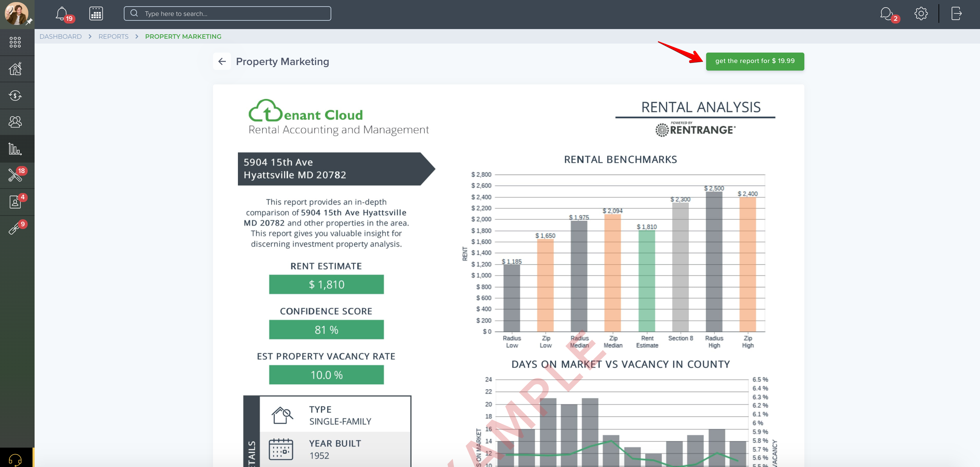980x467 pixels.
Task: Click the search input field
Action: click(228, 14)
